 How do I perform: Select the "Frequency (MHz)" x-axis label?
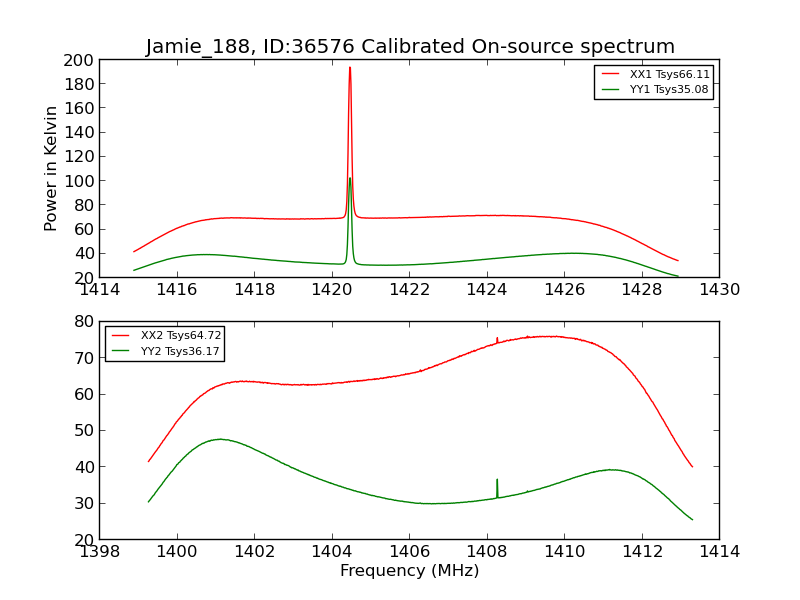[410, 570]
